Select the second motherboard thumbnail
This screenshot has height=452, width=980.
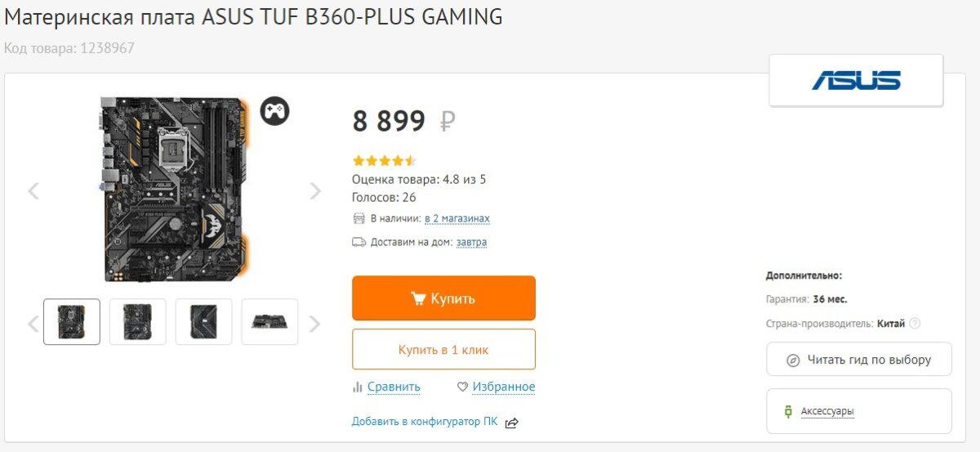[x=137, y=321]
